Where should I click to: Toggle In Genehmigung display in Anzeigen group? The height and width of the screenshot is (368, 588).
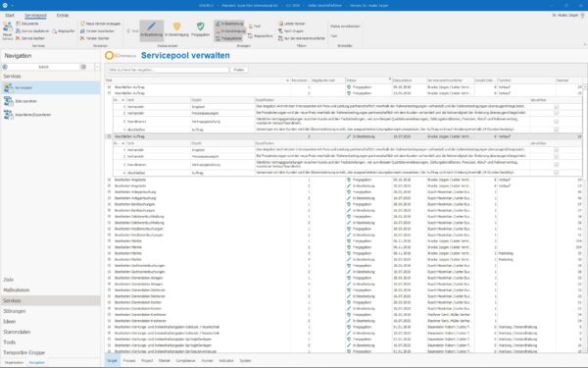point(229,31)
